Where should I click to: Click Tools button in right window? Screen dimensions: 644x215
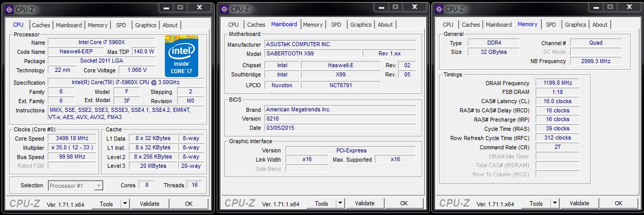coord(536,204)
